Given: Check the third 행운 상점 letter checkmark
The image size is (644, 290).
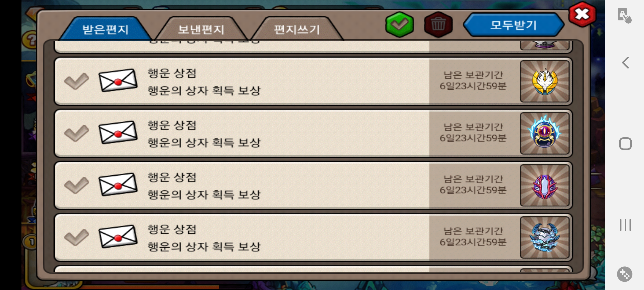Looking at the screenshot, I should 76,185.
